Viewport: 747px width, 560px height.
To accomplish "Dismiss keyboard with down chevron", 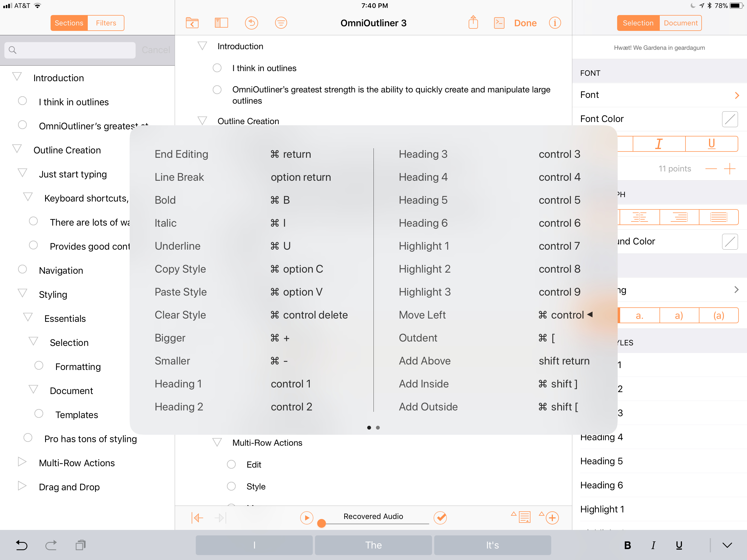I will pos(727,545).
